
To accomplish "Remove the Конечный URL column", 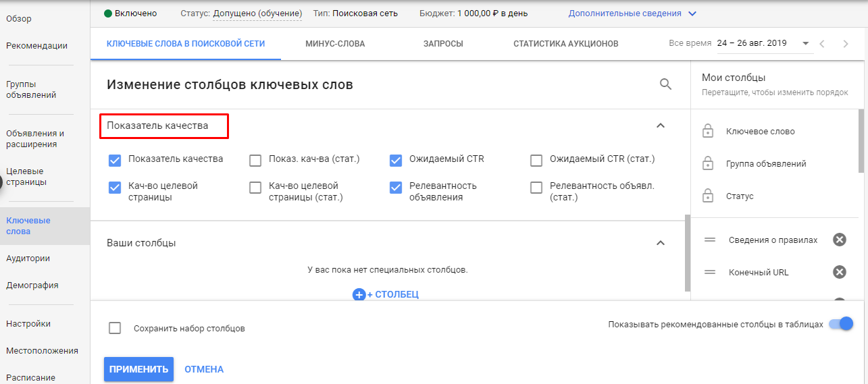I will [x=839, y=272].
